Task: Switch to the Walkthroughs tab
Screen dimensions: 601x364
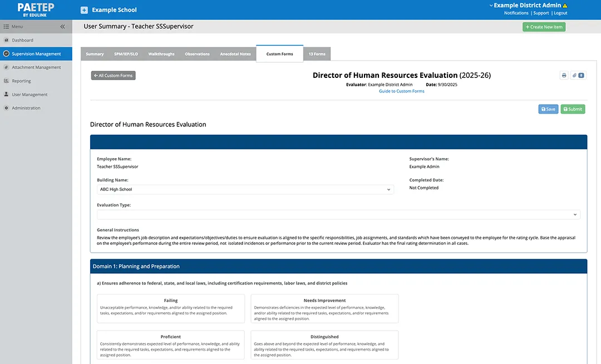Action: pos(161,54)
